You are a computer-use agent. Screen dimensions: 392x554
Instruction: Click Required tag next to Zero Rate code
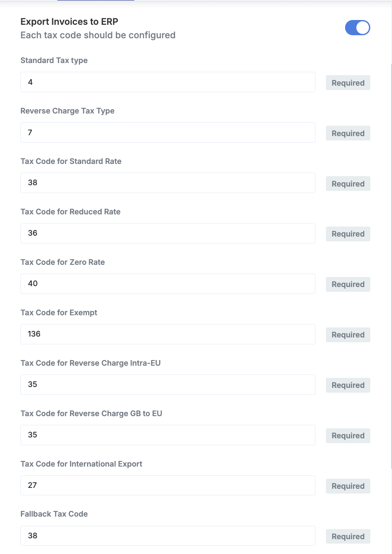[x=348, y=284]
